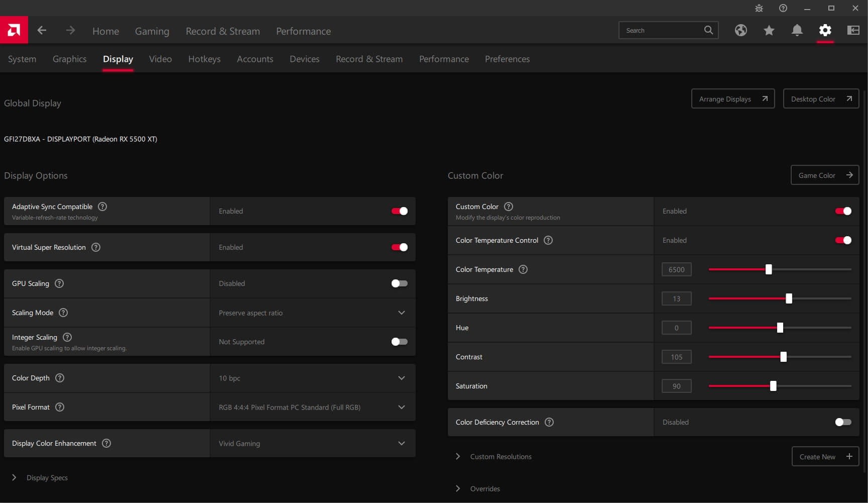The image size is (868, 503).
Task: Click the Brightness slider handle
Action: 789,298
